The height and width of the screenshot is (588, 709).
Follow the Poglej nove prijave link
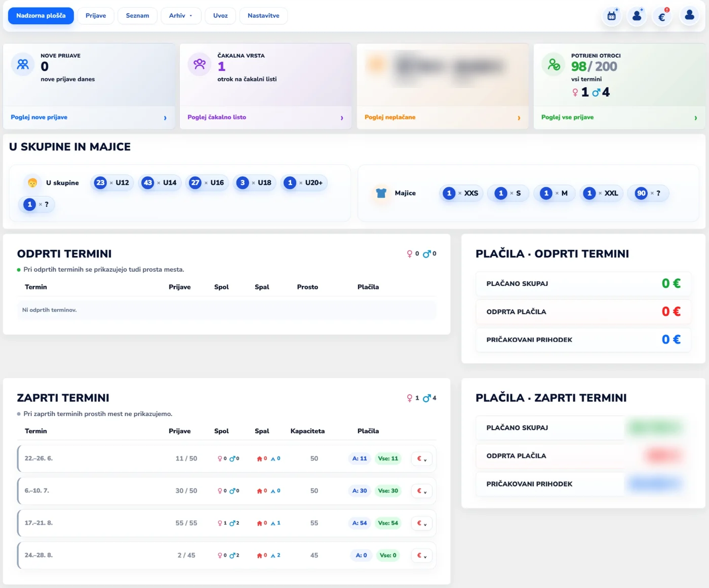pos(39,117)
